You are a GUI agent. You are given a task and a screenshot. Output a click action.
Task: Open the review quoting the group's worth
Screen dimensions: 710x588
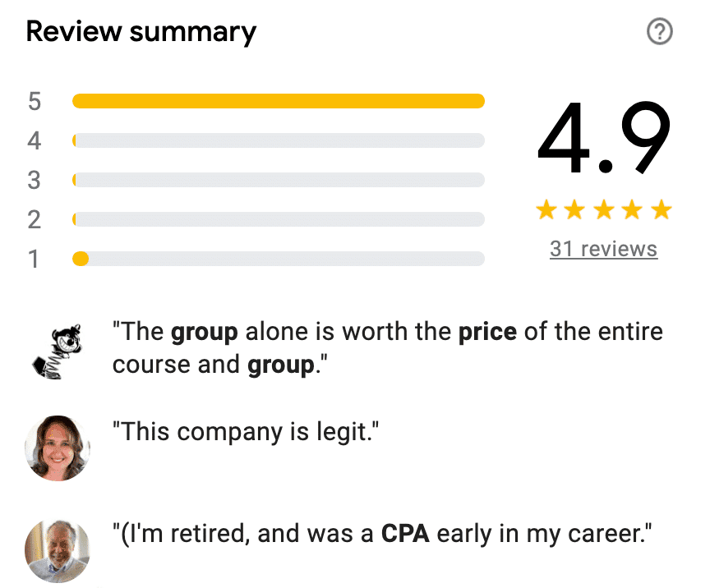tap(386, 347)
